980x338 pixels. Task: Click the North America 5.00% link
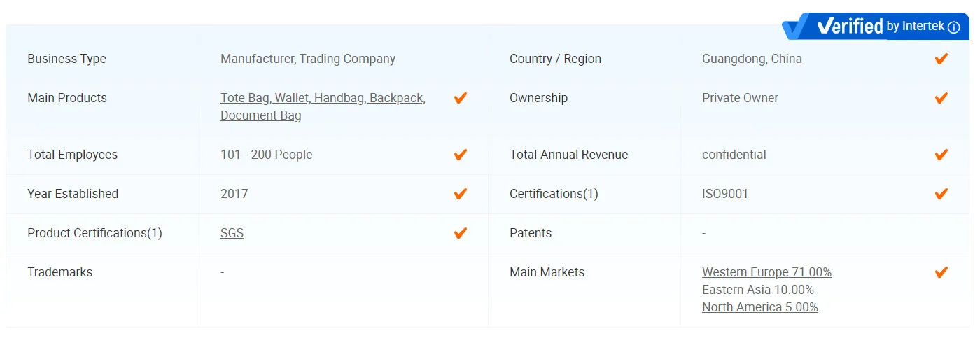coord(759,307)
